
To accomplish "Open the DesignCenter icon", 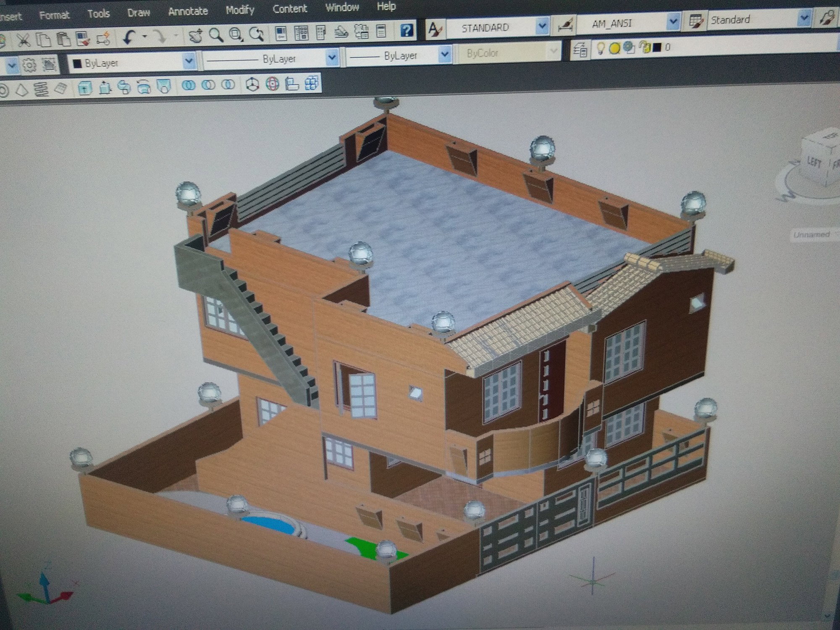I will pyautogui.click(x=301, y=33).
